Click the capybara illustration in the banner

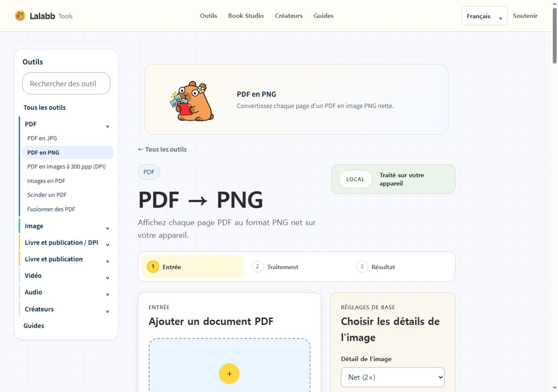(x=192, y=101)
